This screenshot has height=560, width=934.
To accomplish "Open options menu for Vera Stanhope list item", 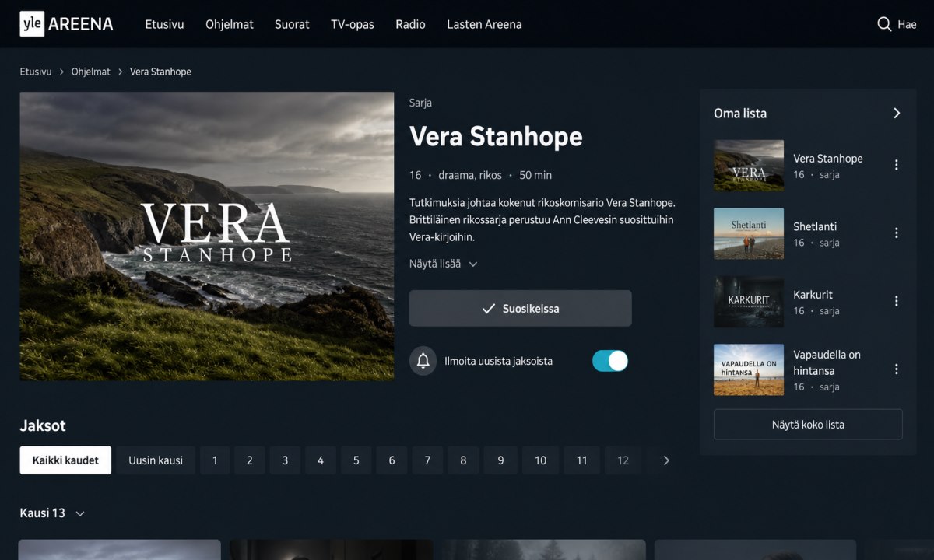I will [x=897, y=165].
